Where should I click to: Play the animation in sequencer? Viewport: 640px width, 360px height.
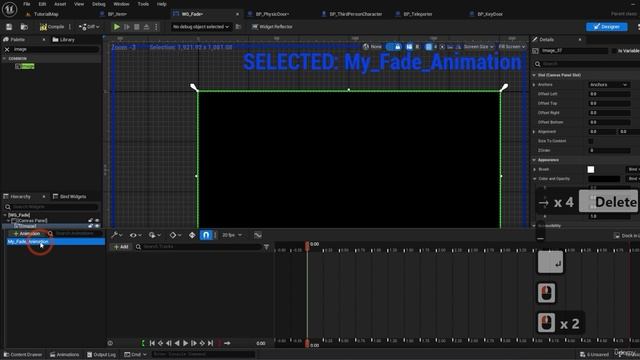pyautogui.click(x=185, y=344)
